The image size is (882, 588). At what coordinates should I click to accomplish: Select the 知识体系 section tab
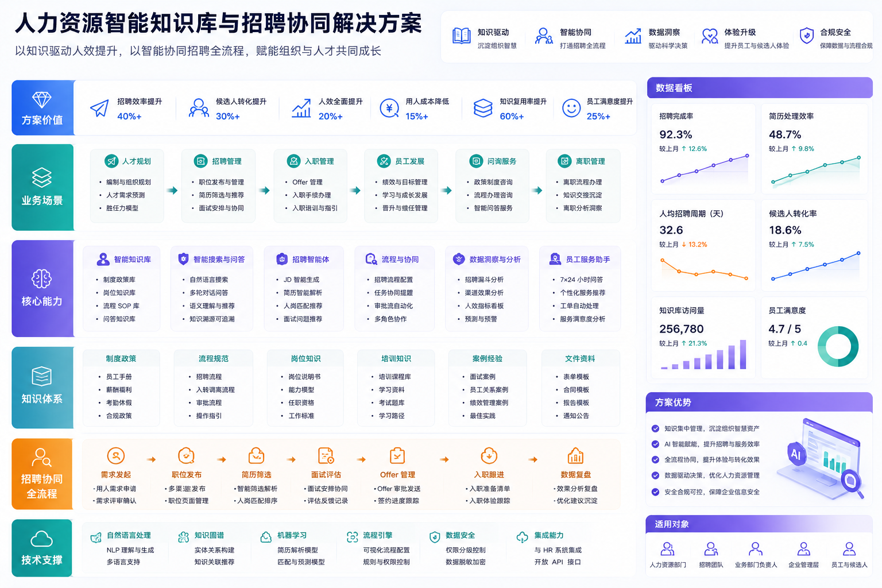pos(42,388)
